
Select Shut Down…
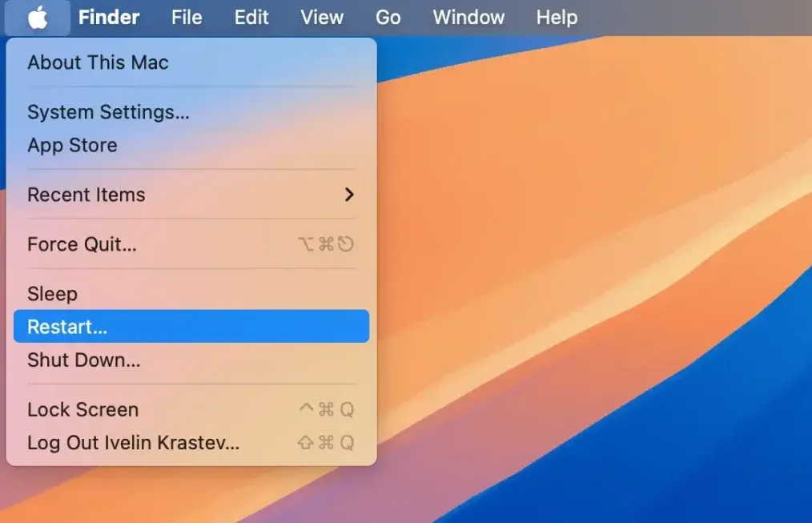(191, 360)
